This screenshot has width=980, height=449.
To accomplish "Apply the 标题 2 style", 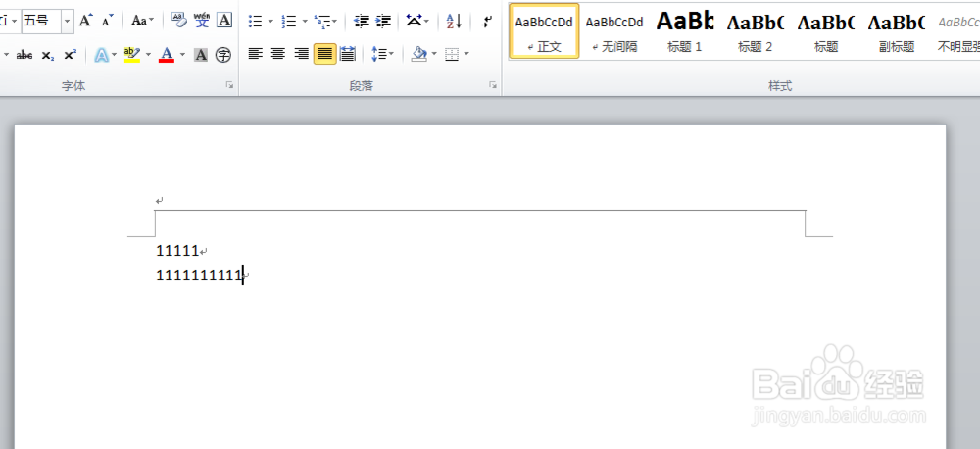I will click(x=755, y=31).
